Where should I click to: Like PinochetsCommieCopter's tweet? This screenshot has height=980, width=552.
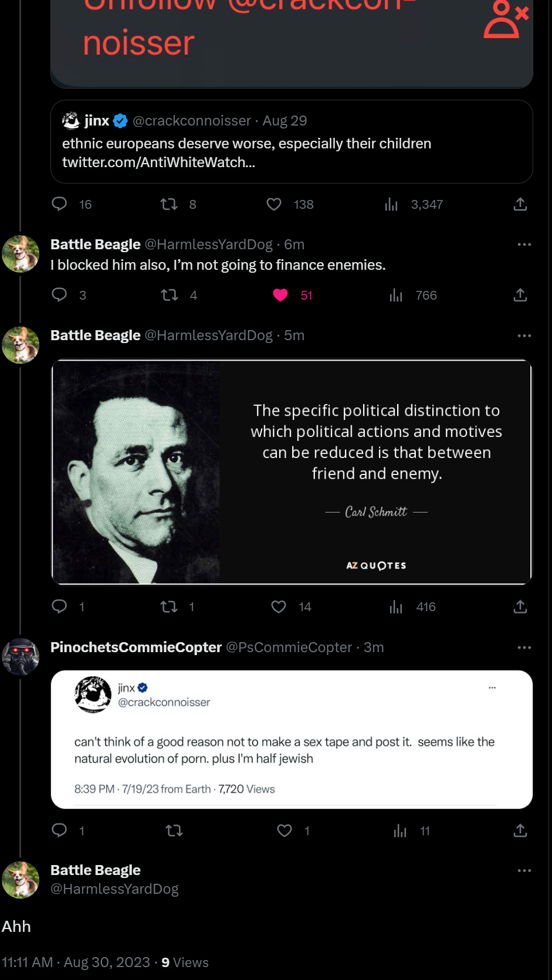[285, 830]
